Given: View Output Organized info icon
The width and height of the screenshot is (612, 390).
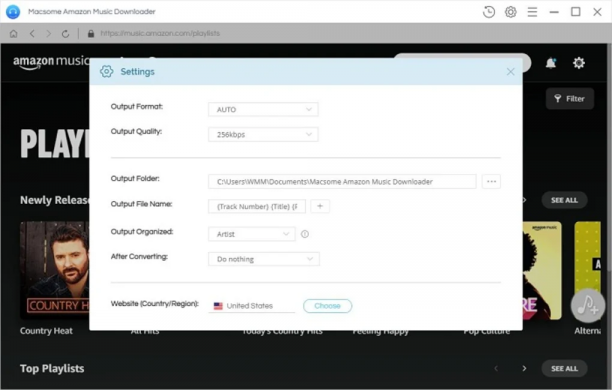Looking at the screenshot, I should tap(305, 234).
